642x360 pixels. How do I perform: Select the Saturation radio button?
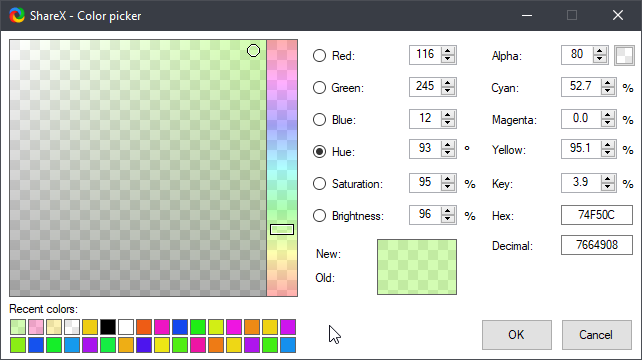(319, 184)
